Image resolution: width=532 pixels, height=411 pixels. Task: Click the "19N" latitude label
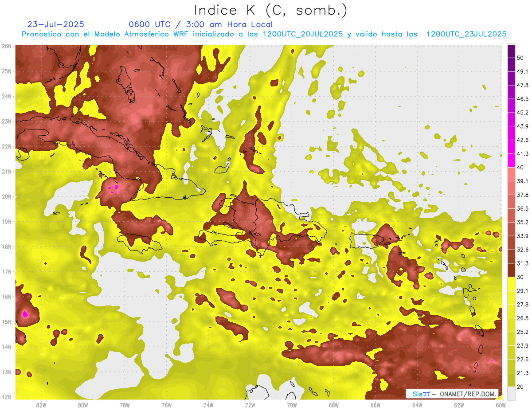[x=6, y=222]
